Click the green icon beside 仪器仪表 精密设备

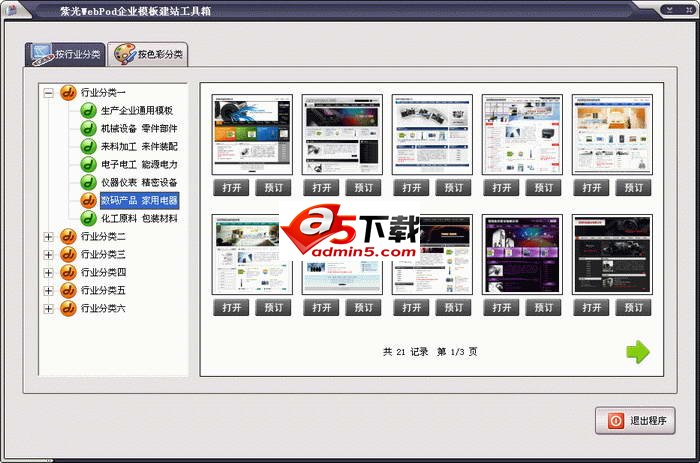(88, 182)
